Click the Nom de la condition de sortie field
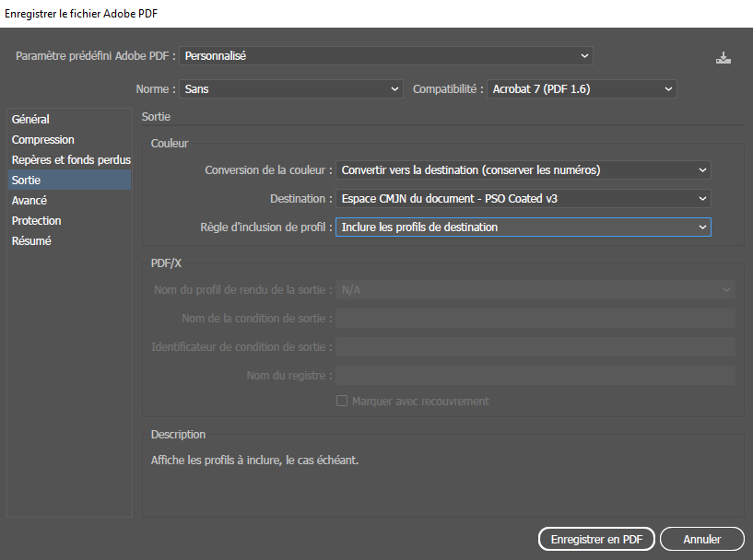The image size is (753, 560). (535, 319)
